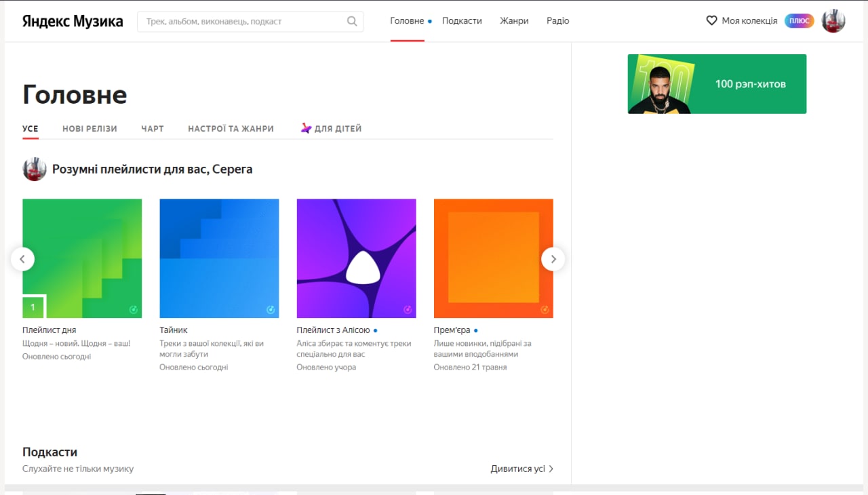The image size is (868, 495).
Task: Click the heart icon beside Моя колекція
Action: pos(711,21)
